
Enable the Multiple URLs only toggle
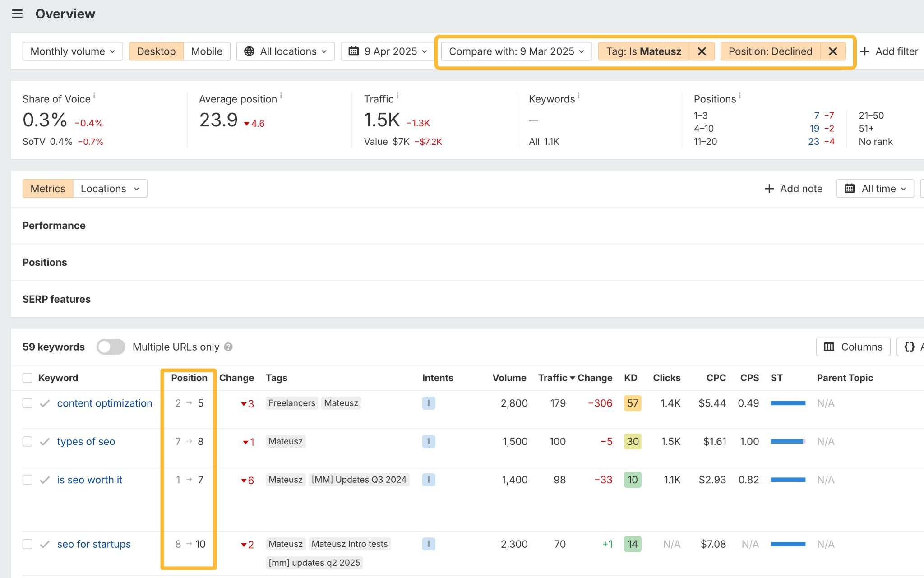click(x=111, y=347)
